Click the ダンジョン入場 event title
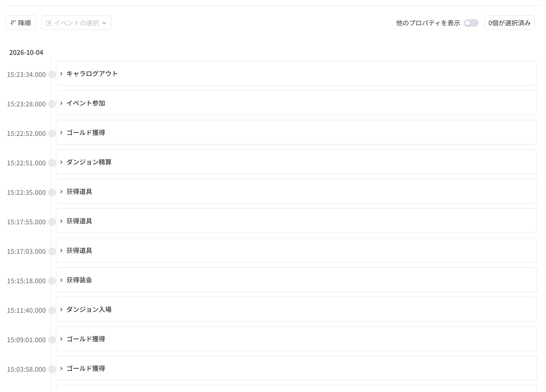Image resolution: width=546 pixels, height=392 pixels. point(89,309)
